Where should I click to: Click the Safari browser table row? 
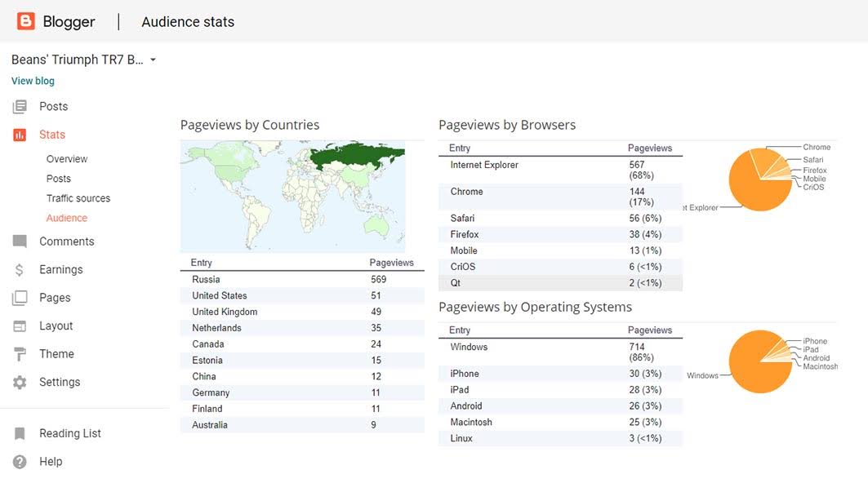pyautogui.click(x=560, y=218)
